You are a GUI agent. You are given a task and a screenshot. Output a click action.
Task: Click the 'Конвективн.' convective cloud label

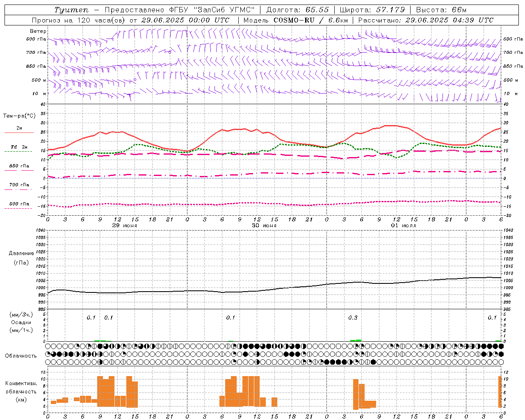pos(21,383)
